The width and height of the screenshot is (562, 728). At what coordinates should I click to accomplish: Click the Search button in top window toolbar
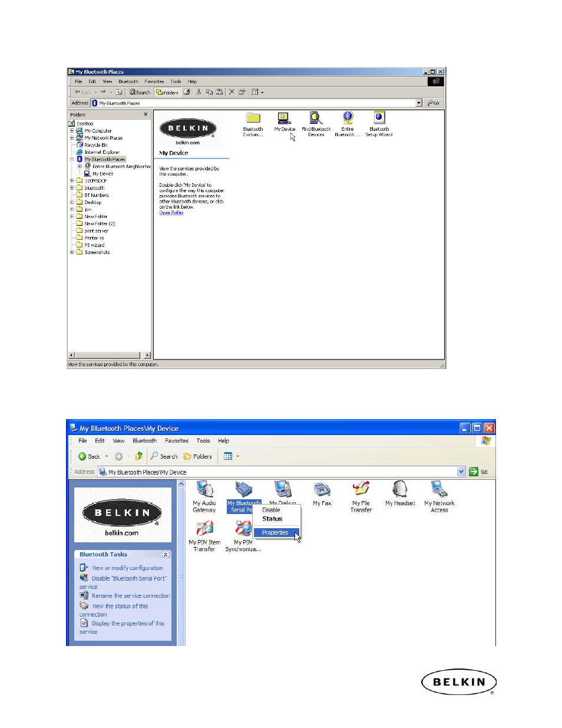point(140,92)
